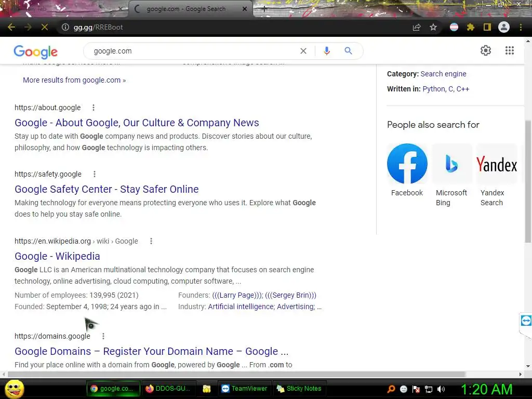Submit search with the magnifier icon
532x399 pixels.
tap(348, 51)
